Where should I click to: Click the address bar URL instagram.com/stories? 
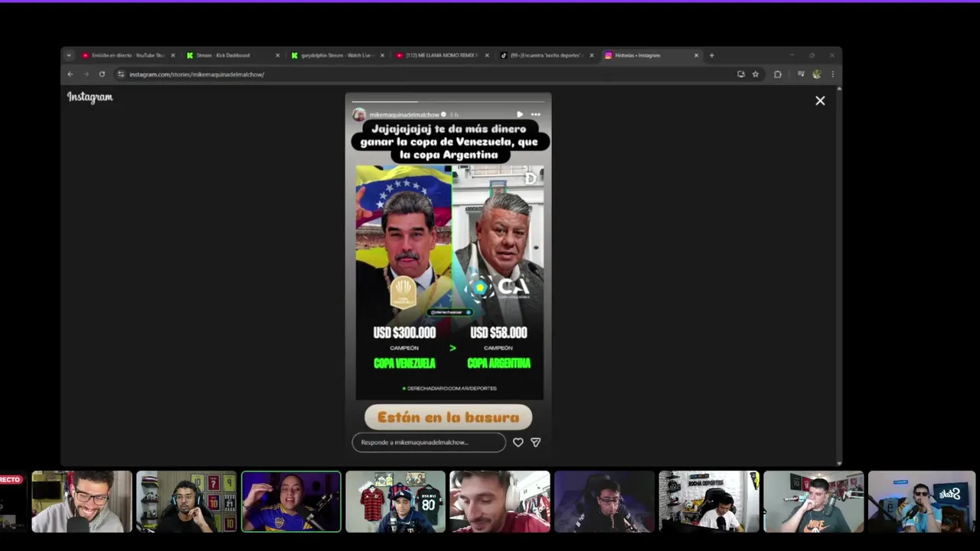pos(197,74)
